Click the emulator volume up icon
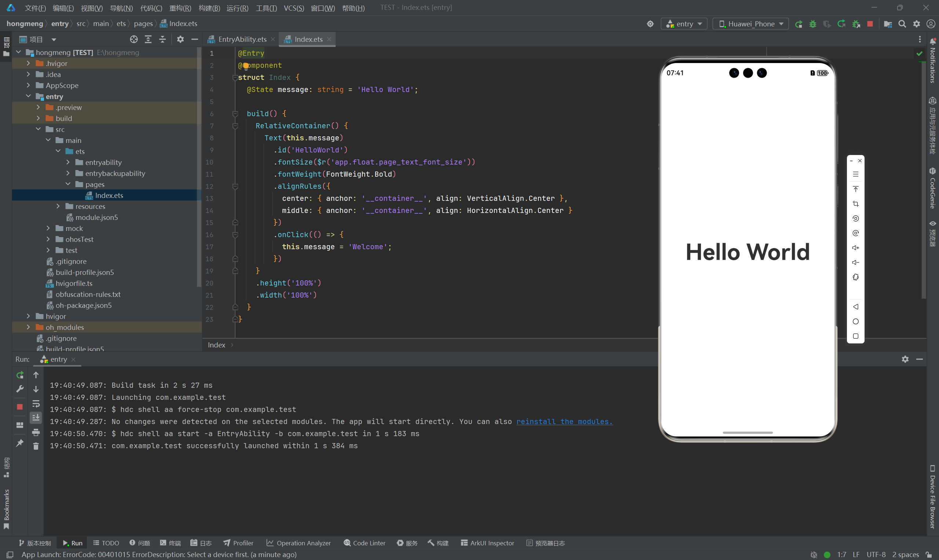Viewport: 939px width, 560px height. click(x=856, y=248)
